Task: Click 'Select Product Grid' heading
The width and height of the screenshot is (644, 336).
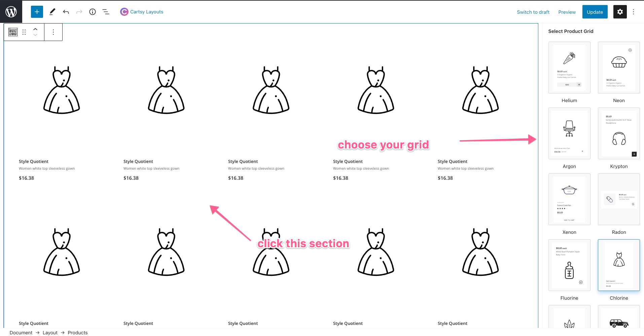Action: [x=571, y=31]
